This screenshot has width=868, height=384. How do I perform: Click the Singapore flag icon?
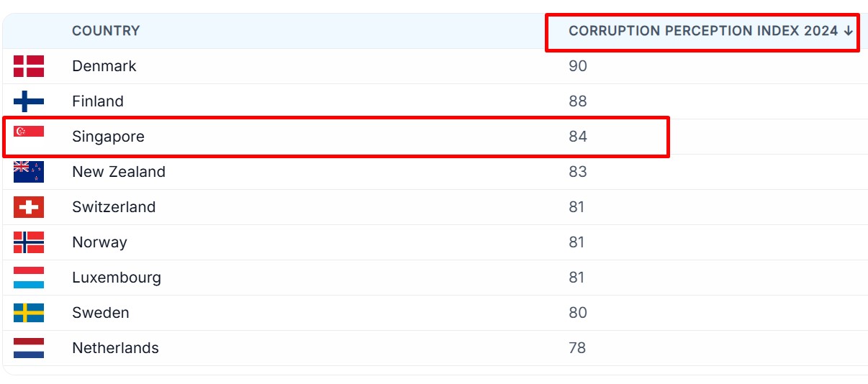pos(29,132)
